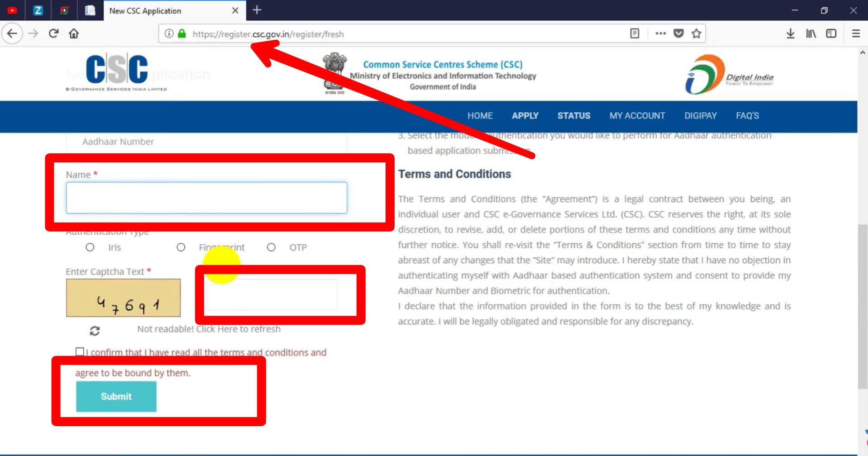Click the Digital India logo
This screenshot has height=456, width=868.
(729, 75)
